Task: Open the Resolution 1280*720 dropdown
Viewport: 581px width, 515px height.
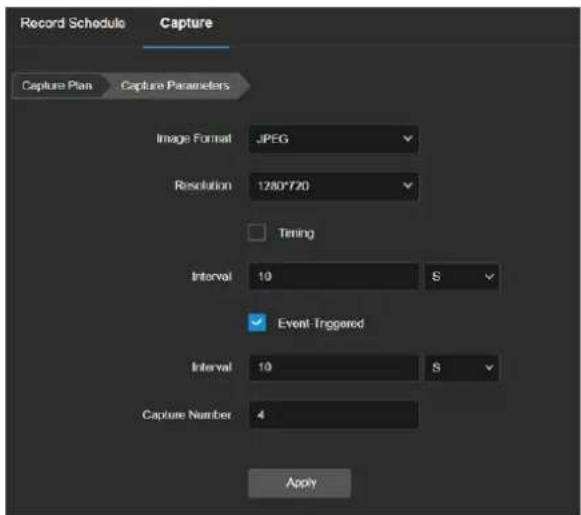Action: (334, 186)
